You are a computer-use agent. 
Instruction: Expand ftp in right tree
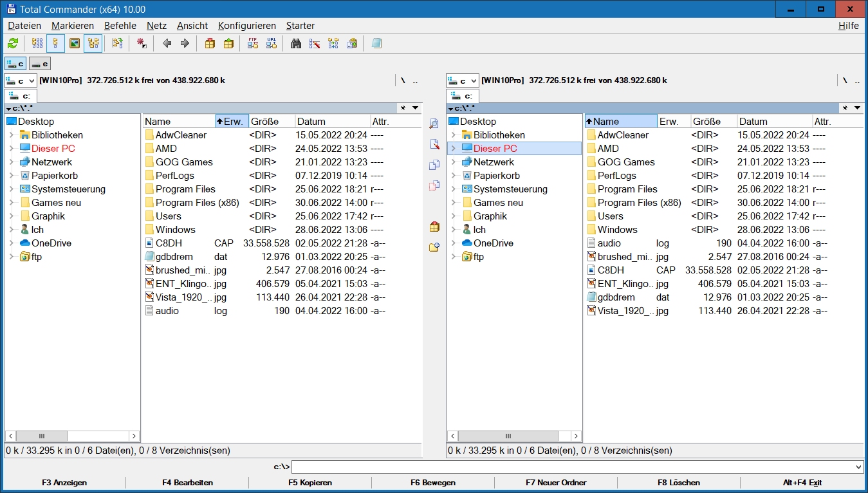453,257
